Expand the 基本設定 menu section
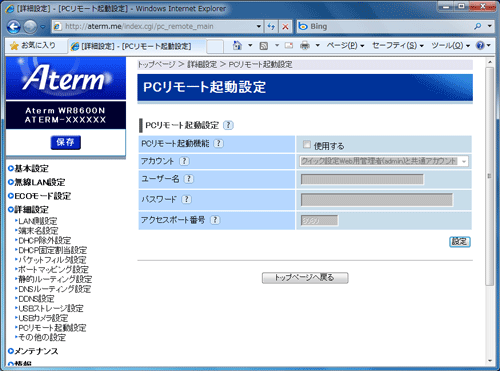This screenshot has height=371, width=500. [29, 169]
